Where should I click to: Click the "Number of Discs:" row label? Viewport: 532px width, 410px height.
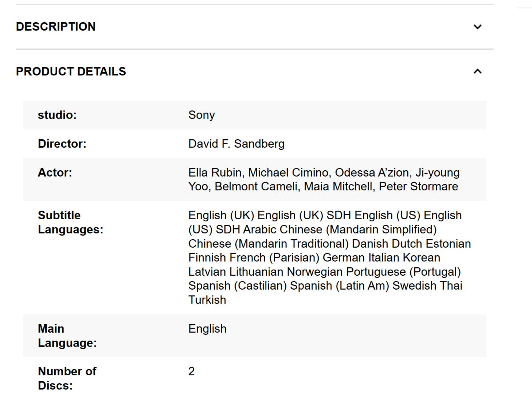pos(67,378)
